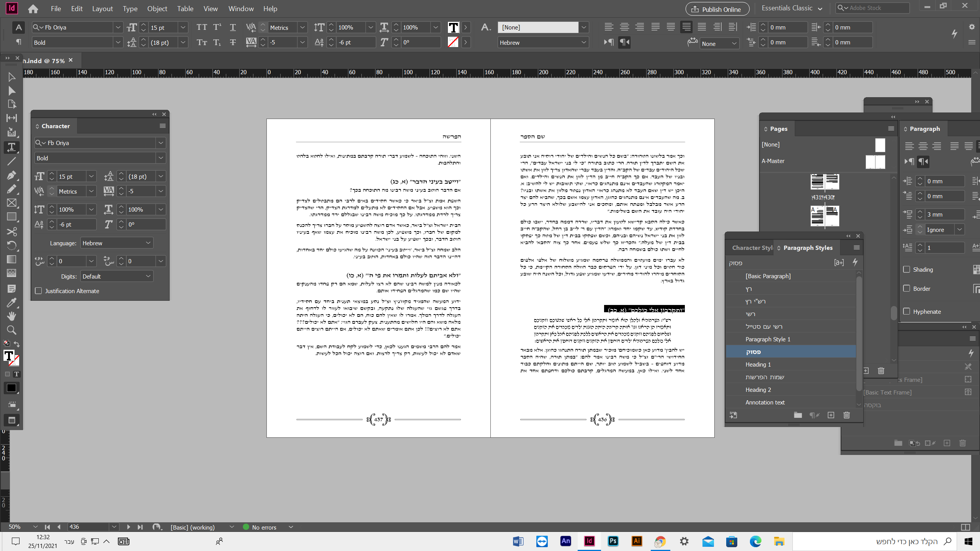The width and height of the screenshot is (980, 551).
Task: Enable the Hyphenate checkbox
Action: pyautogui.click(x=906, y=311)
